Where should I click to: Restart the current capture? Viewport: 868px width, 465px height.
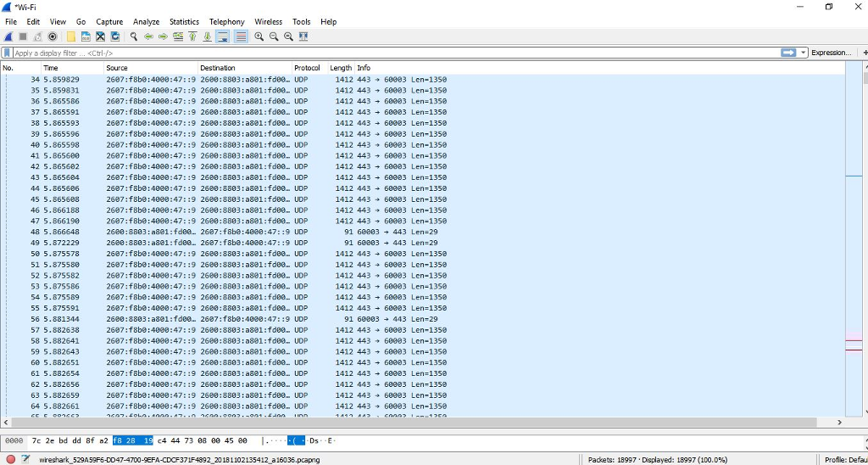pyautogui.click(x=37, y=36)
